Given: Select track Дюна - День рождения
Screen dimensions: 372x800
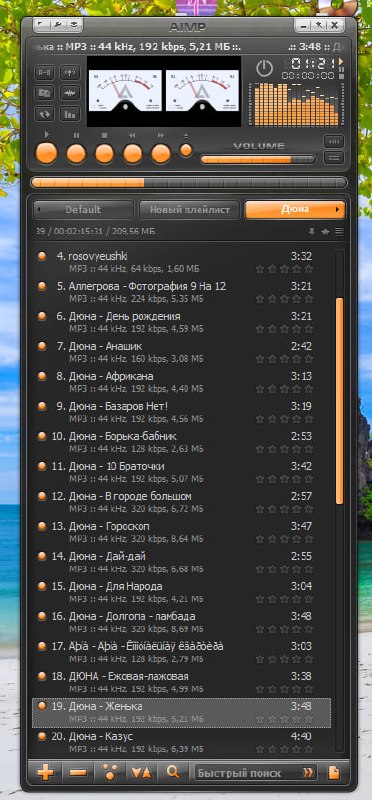Looking at the screenshot, I should [x=181, y=322].
